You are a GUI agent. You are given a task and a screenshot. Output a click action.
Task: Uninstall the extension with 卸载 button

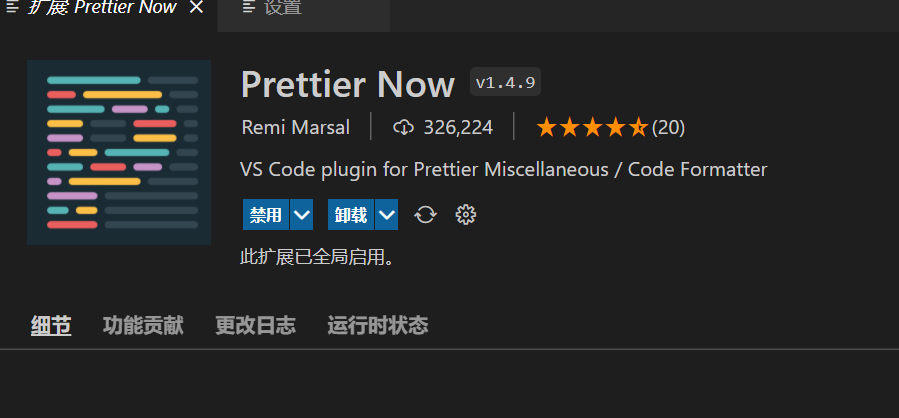pyautogui.click(x=351, y=214)
